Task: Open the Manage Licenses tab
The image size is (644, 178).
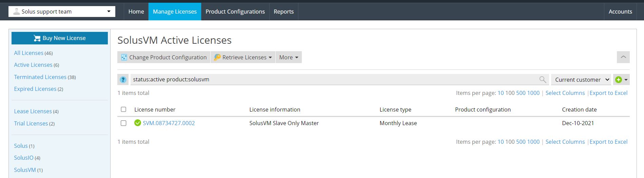Action: coord(175,12)
